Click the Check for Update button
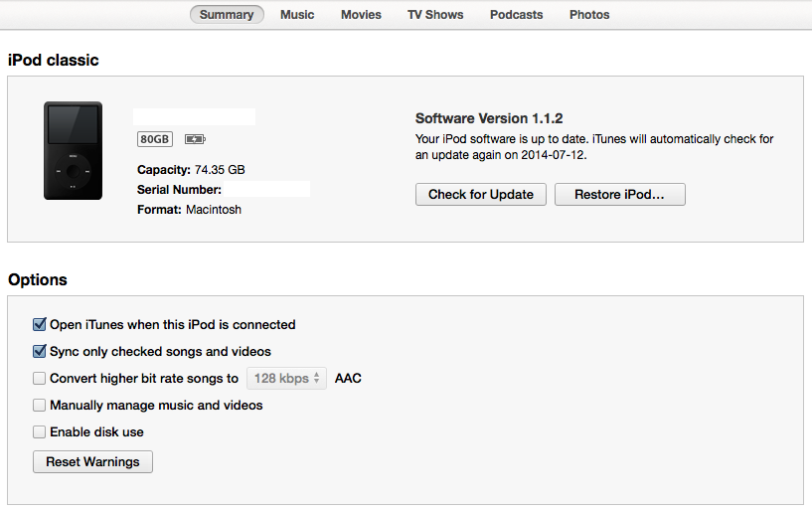The height and width of the screenshot is (510, 812). point(481,195)
